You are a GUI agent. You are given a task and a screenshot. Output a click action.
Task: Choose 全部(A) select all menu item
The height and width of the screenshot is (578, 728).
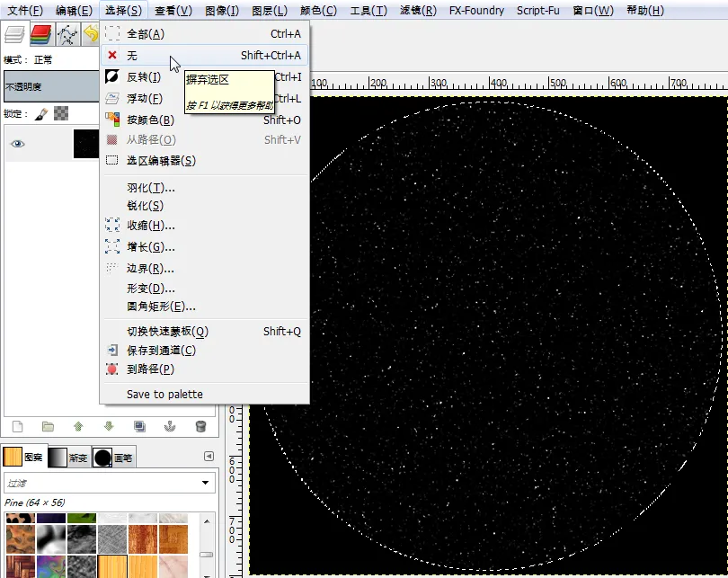pos(204,34)
